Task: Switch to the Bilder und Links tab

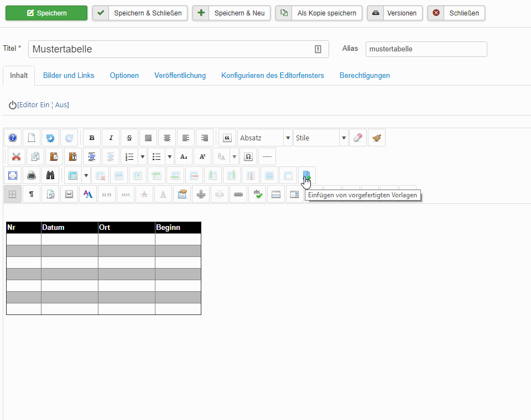Action: click(x=69, y=76)
